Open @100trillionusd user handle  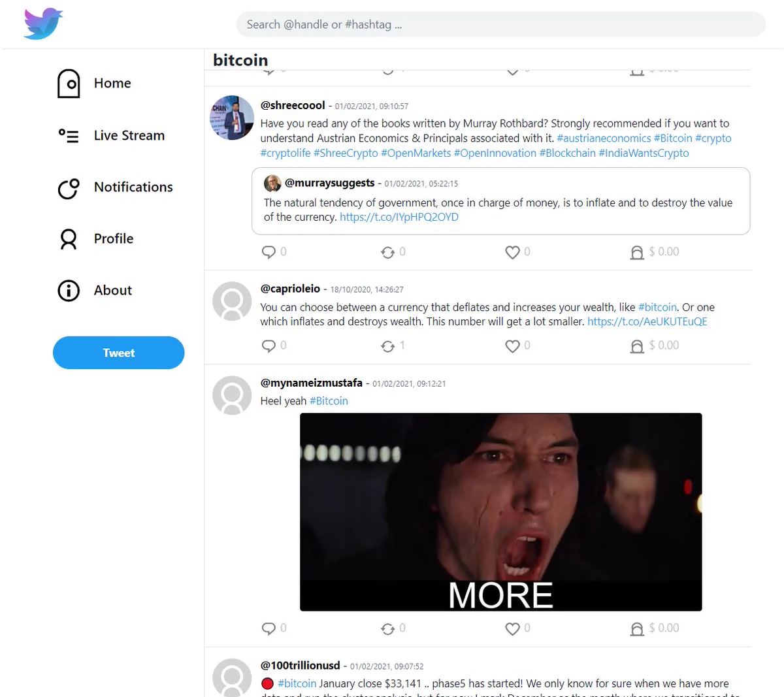(x=301, y=666)
